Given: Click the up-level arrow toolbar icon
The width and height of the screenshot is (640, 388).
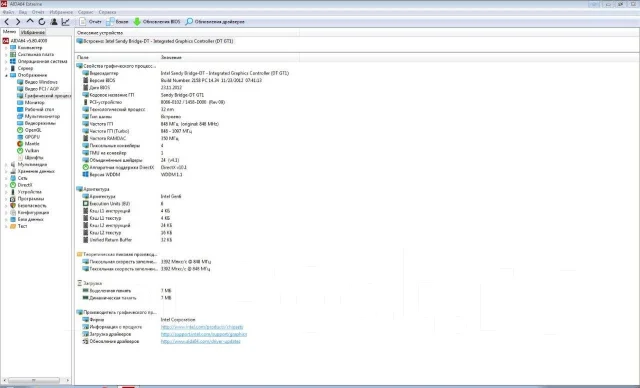Looking at the screenshot, I should [x=30, y=22].
